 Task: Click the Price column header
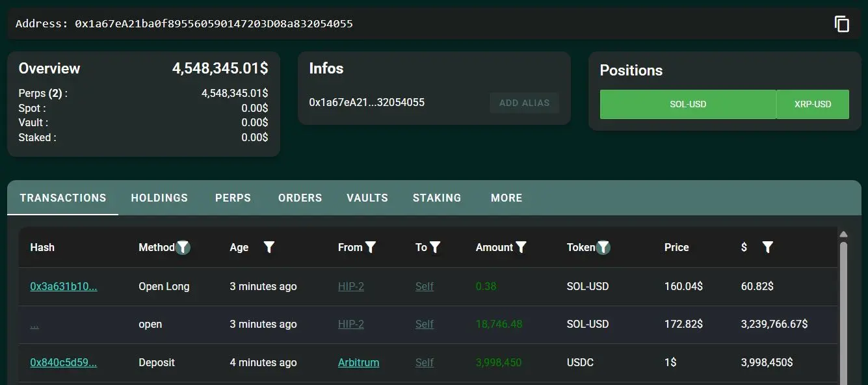(677, 247)
